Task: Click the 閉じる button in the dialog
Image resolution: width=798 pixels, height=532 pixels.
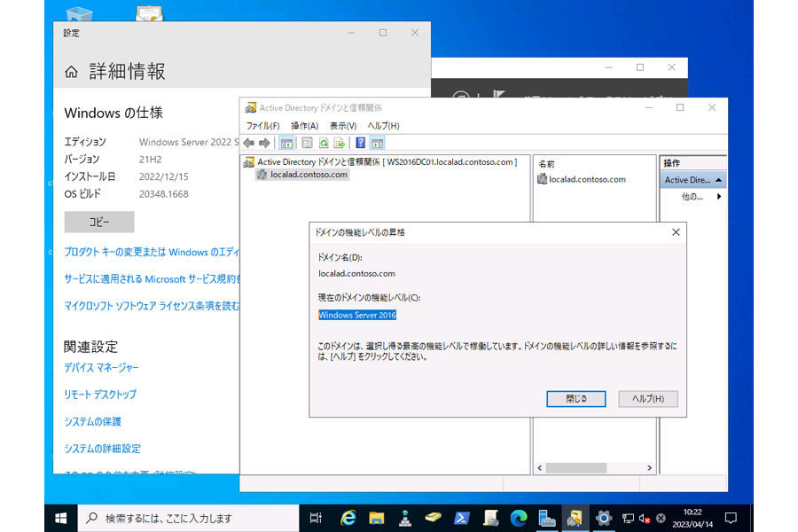Action: (576, 399)
